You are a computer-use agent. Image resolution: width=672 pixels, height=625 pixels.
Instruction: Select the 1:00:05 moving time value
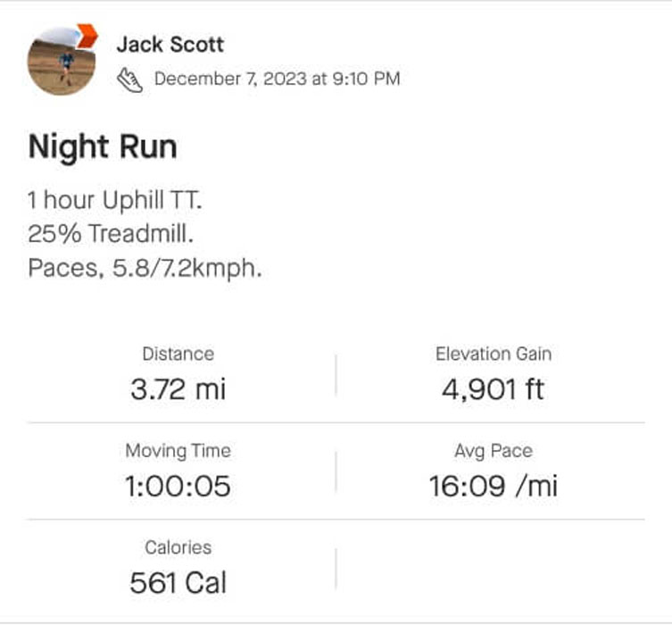tap(178, 486)
